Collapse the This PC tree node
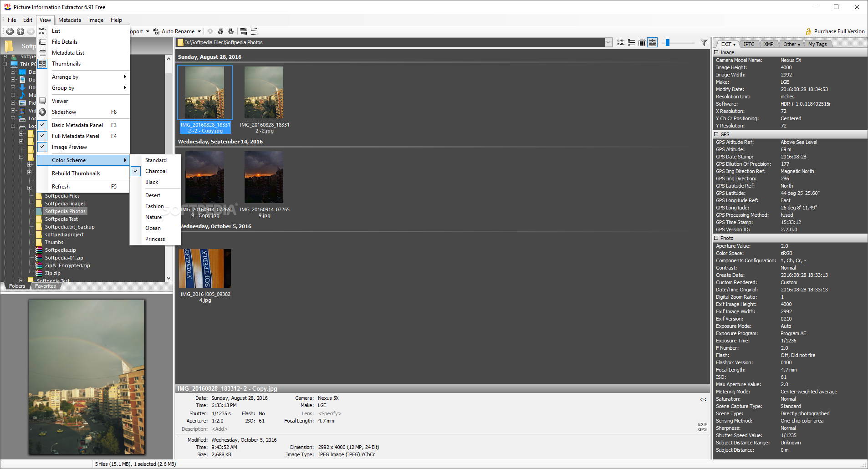 click(x=5, y=64)
